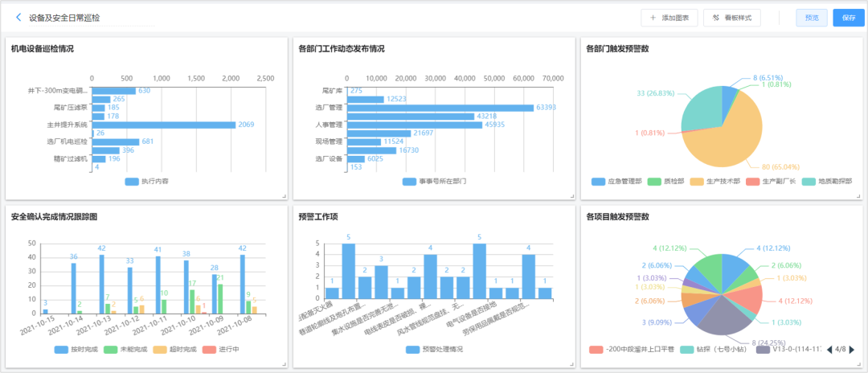Click resize handle of 各部门触发预警数 panel
The image size is (868, 373).
[858, 196]
